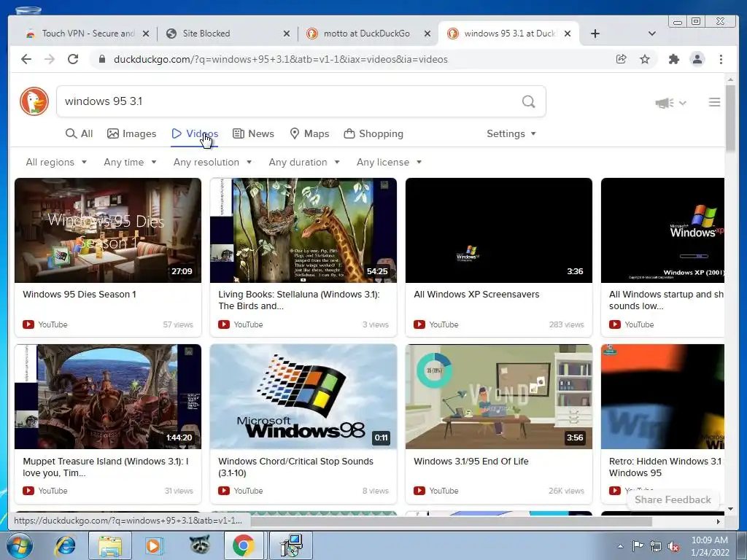
Task: Select the Maps search category
Action: [x=309, y=134]
